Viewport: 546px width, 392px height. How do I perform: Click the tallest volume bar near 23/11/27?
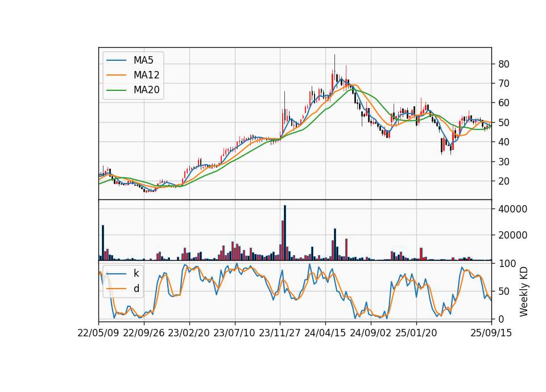285,233
